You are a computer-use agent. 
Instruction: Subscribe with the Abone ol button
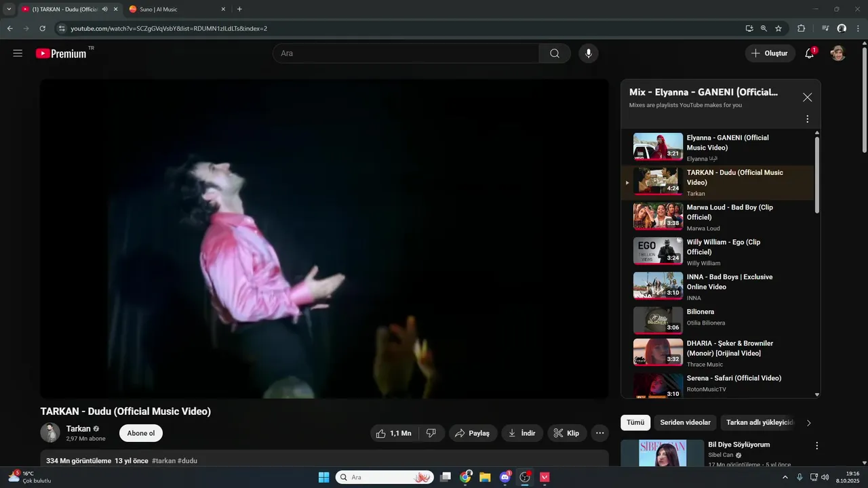coord(141,433)
